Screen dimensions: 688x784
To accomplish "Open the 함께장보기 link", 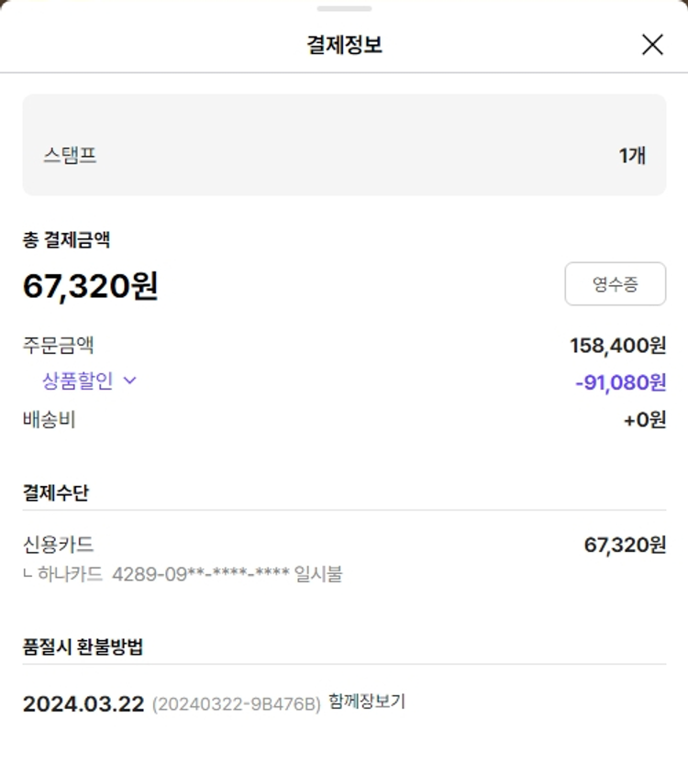I will (x=366, y=702).
